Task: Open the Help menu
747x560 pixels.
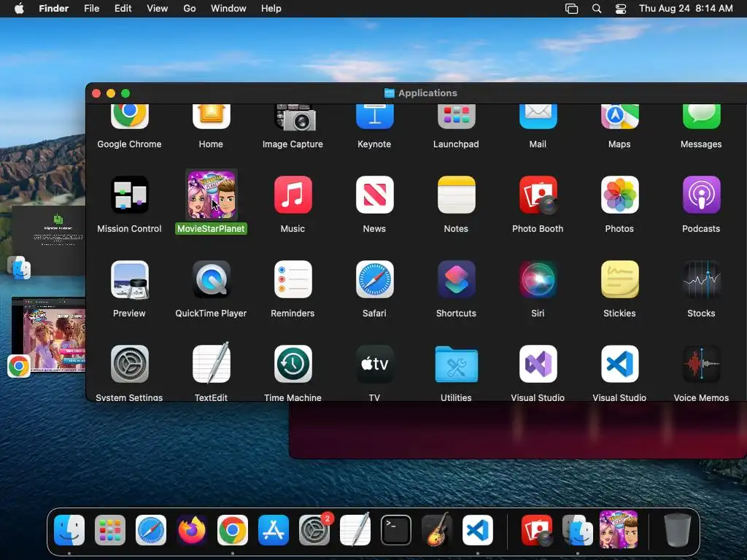Action: click(x=271, y=8)
